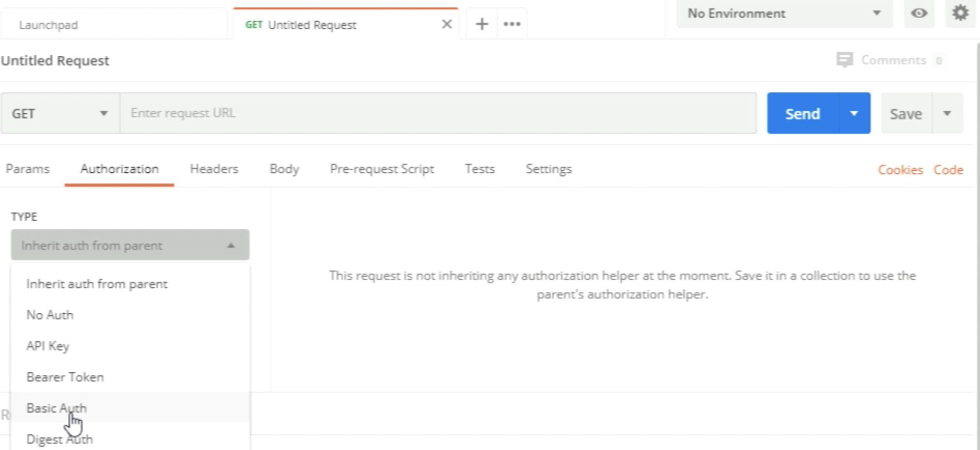
Task: Click the environment quick look eye icon
Action: (x=919, y=13)
